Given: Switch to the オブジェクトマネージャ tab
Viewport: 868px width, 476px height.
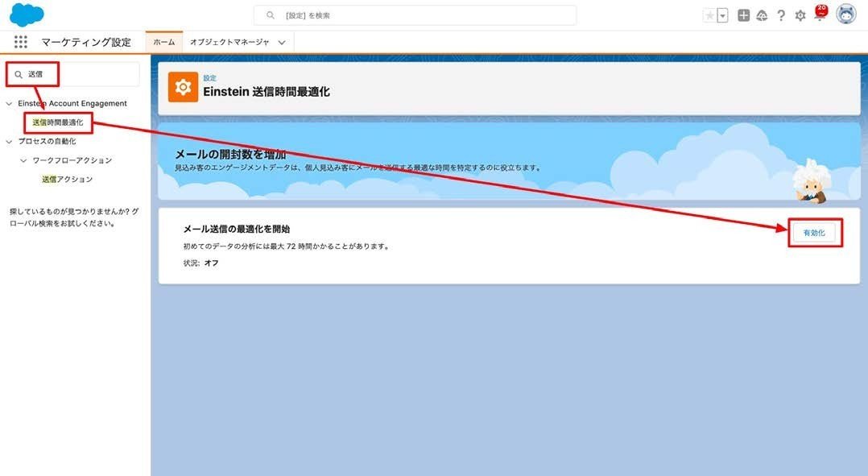Looking at the screenshot, I should (x=229, y=42).
